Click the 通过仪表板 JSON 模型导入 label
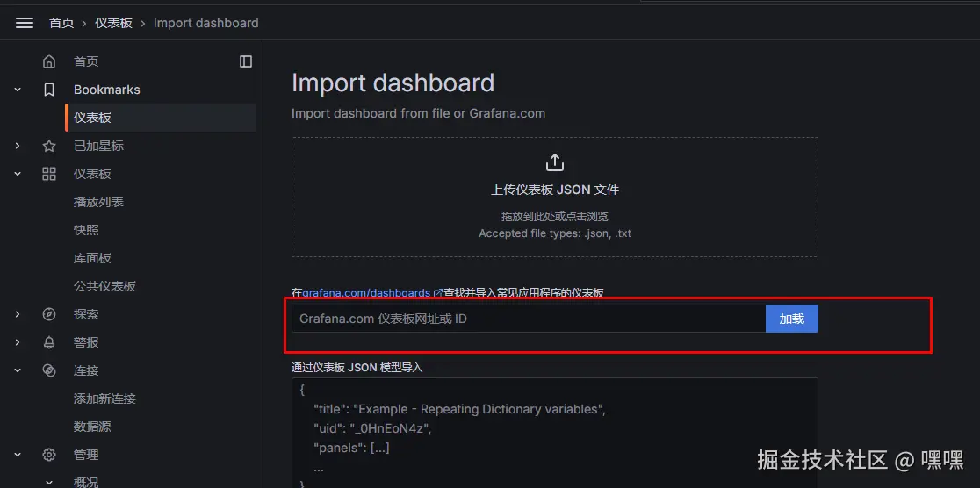The width and height of the screenshot is (980, 488). click(357, 368)
